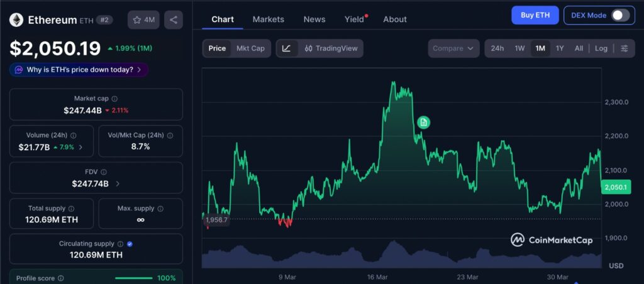The height and width of the screenshot is (284, 644).
Task: Set chart range to 1W
Action: 519,48
